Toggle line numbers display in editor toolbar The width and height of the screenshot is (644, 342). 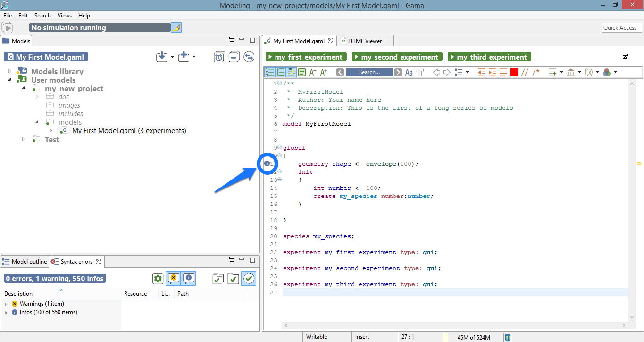[270, 72]
